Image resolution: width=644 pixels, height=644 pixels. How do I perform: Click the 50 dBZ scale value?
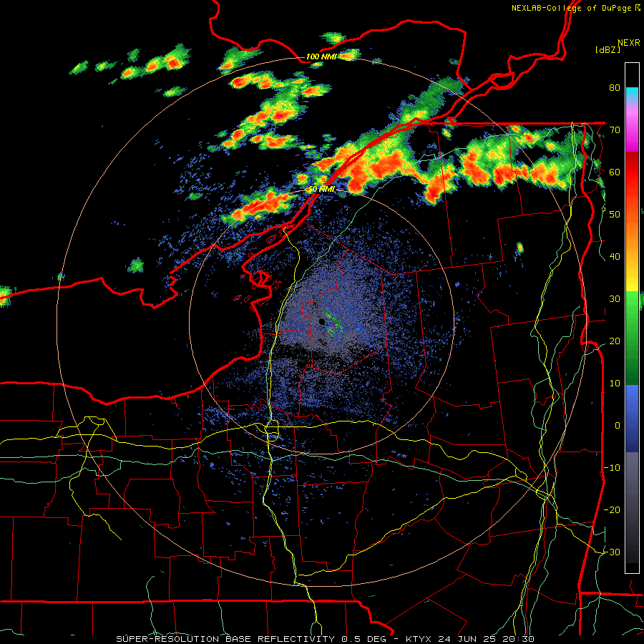(615, 214)
